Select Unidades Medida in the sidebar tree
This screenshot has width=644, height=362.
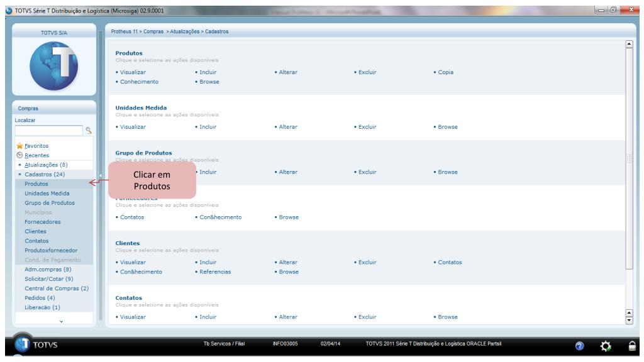tap(47, 194)
